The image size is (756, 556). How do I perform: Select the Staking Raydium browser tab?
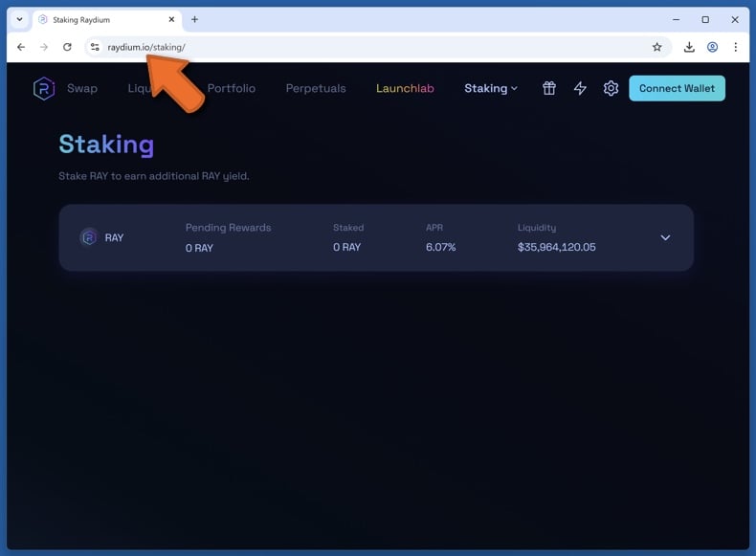coord(107,20)
